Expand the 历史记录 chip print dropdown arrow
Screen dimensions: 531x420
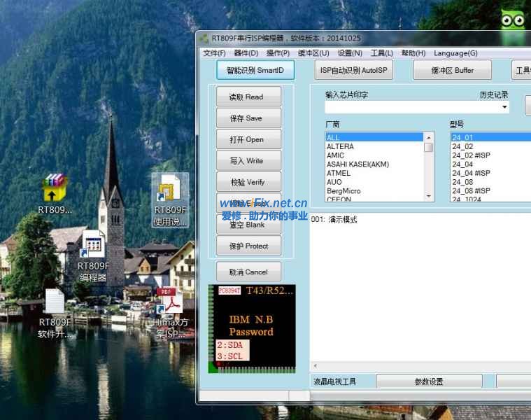(x=504, y=107)
